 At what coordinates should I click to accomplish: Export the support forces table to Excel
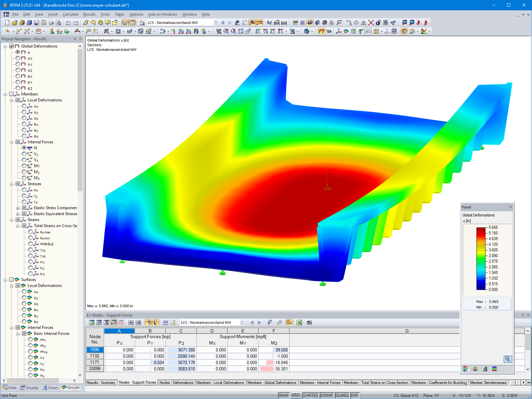299,322
